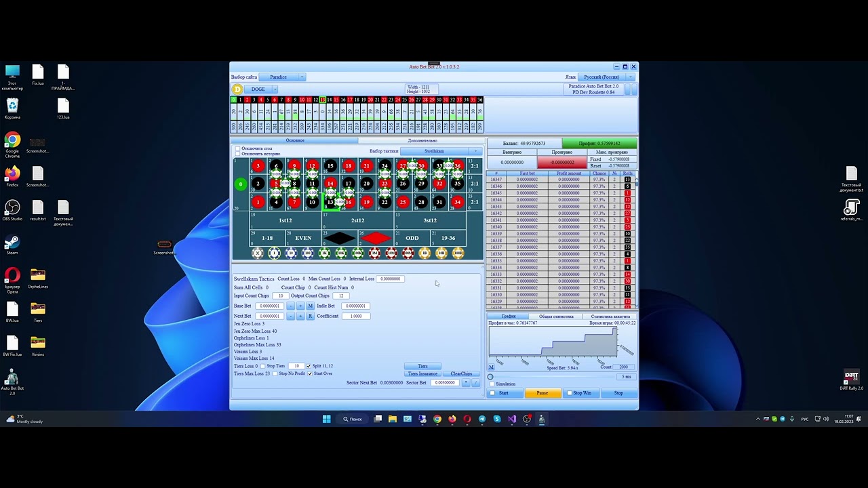The width and height of the screenshot is (868, 488).
Task: Bet on the red diamond cell
Action: click(377, 238)
